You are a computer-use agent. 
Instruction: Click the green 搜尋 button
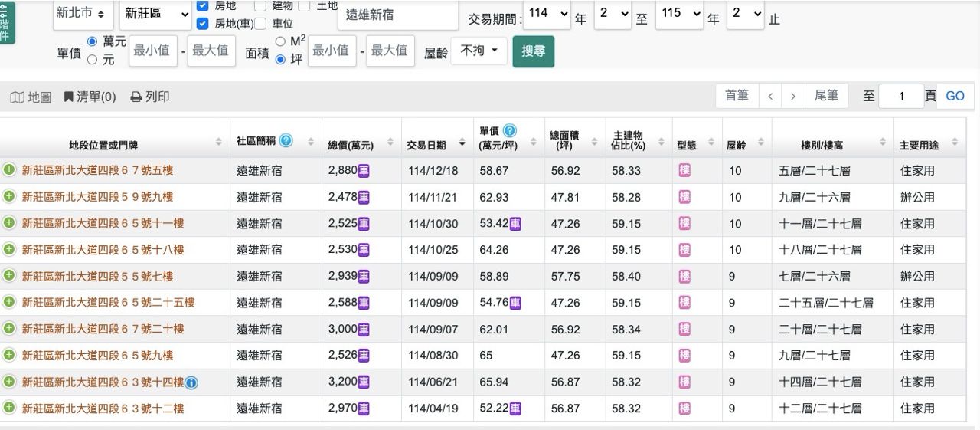[533, 51]
